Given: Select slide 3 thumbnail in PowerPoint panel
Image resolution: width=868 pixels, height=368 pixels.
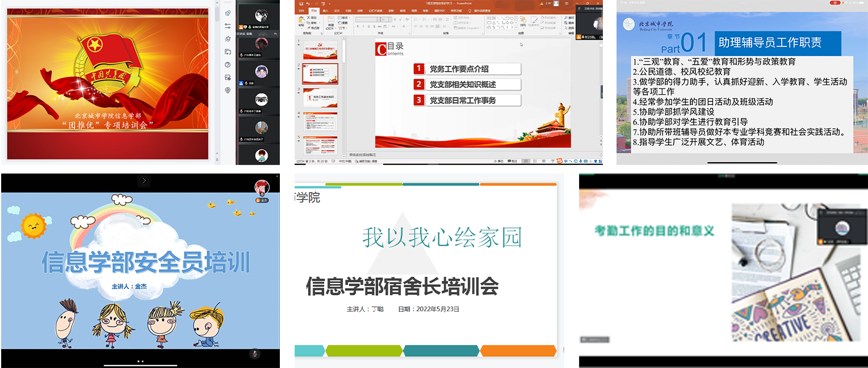Looking at the screenshot, I should (x=320, y=98).
